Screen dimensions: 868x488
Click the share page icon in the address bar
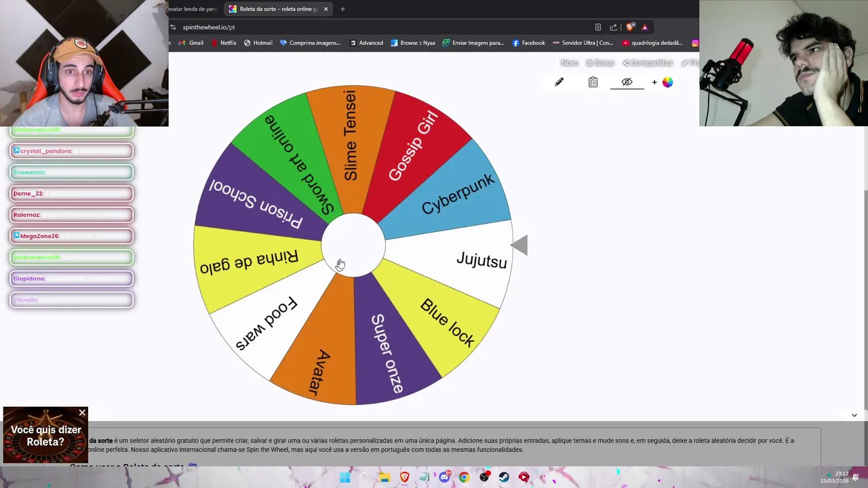[x=614, y=27]
